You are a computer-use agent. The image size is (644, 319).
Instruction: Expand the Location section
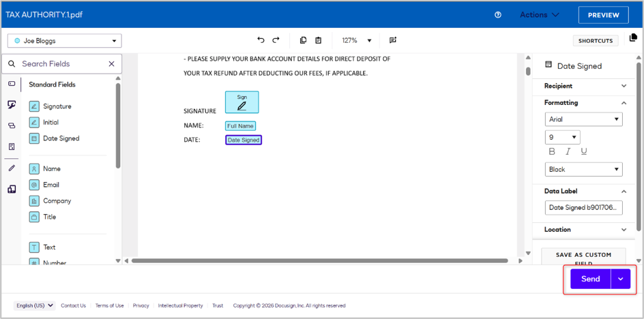click(624, 230)
